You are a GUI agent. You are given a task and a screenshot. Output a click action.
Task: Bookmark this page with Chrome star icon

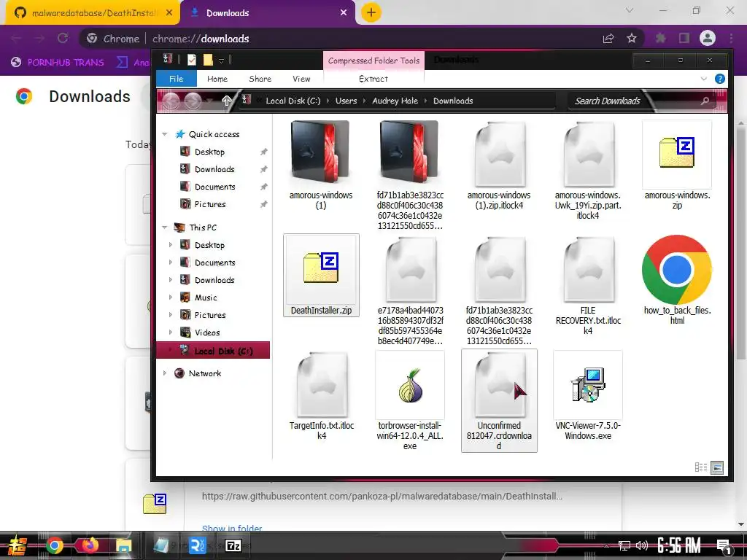pyautogui.click(x=632, y=38)
